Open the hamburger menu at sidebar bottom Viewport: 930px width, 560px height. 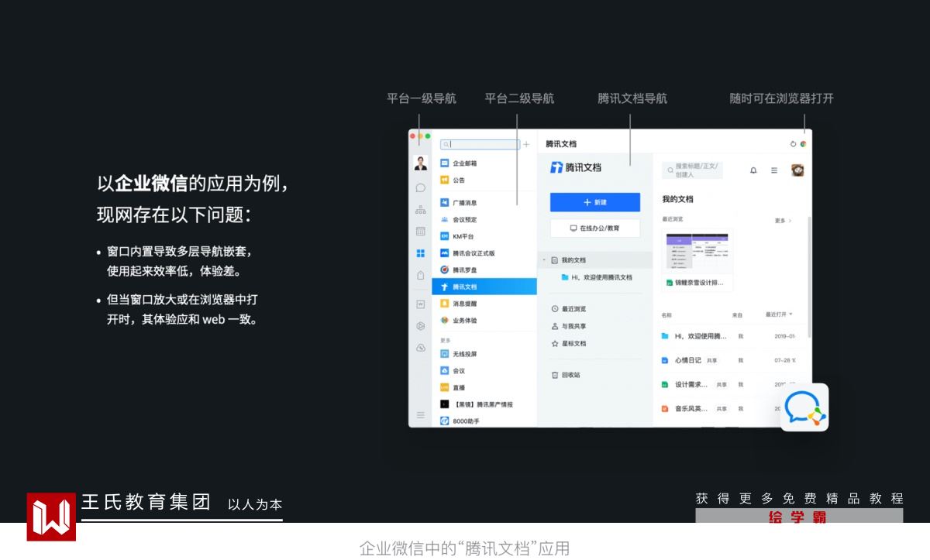coord(421,415)
